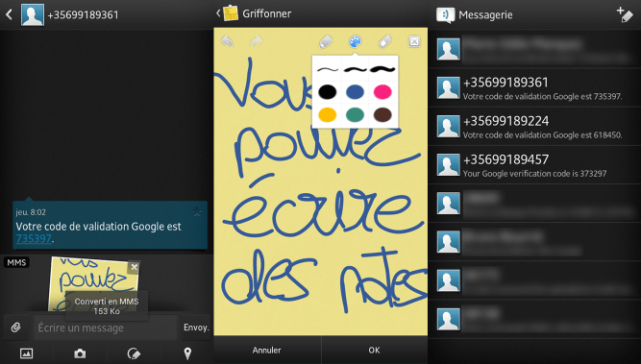This screenshot has height=364, width=641.
Task: Send message with Envoy. button
Action: click(196, 328)
